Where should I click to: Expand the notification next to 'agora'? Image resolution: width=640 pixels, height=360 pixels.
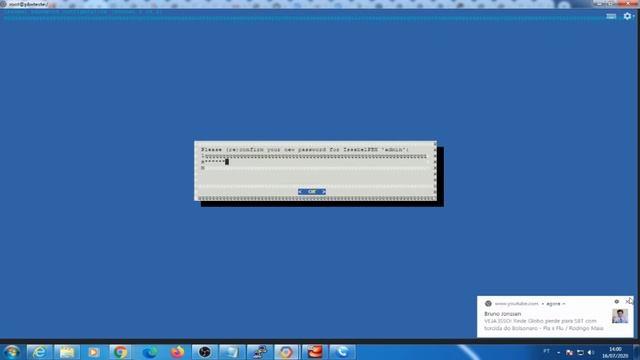pos(564,304)
